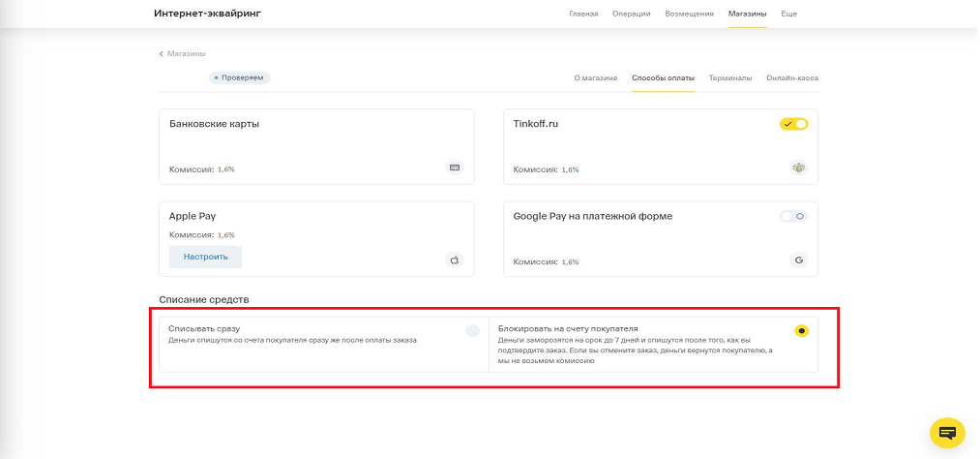Click the Tinkoff.ru card title

tap(536, 124)
